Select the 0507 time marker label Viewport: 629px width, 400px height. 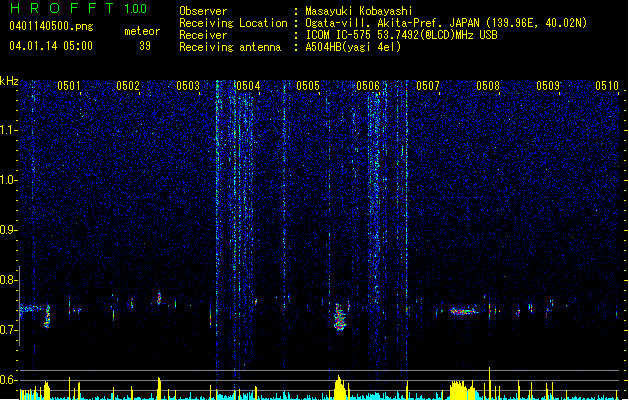click(x=428, y=86)
